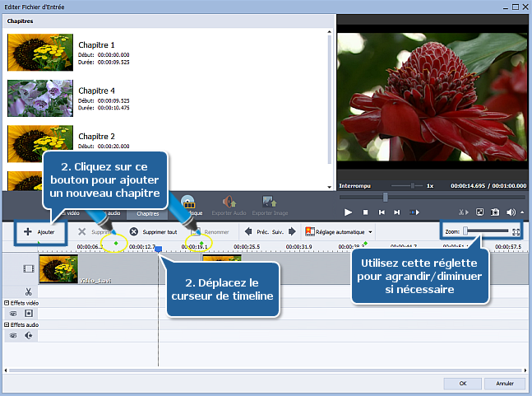Click the Ajouter button to add a chapter

pyautogui.click(x=35, y=232)
